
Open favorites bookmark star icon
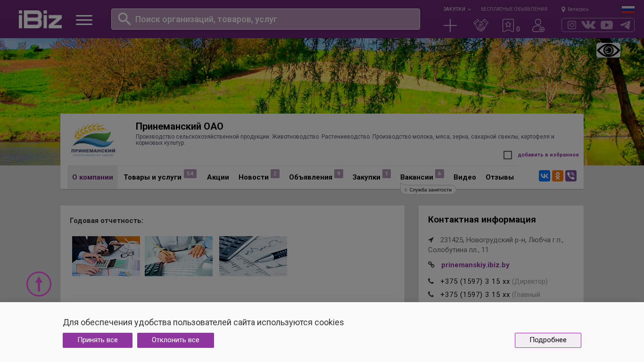click(508, 25)
